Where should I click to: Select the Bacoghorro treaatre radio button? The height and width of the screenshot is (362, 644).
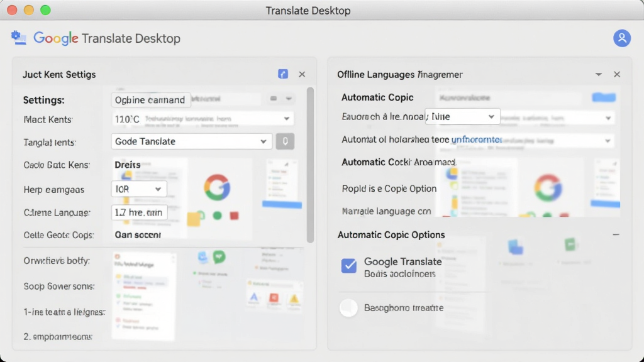click(x=348, y=308)
